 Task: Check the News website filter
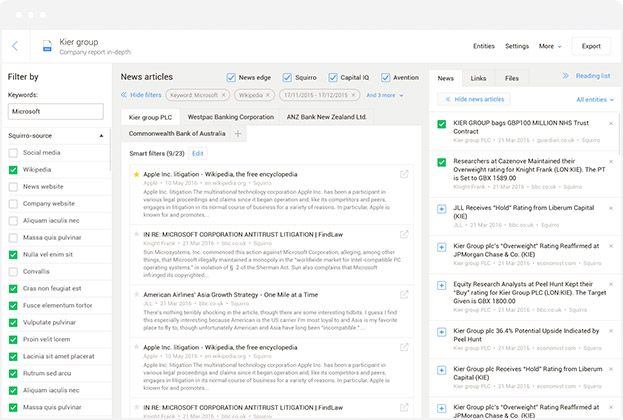[13, 187]
